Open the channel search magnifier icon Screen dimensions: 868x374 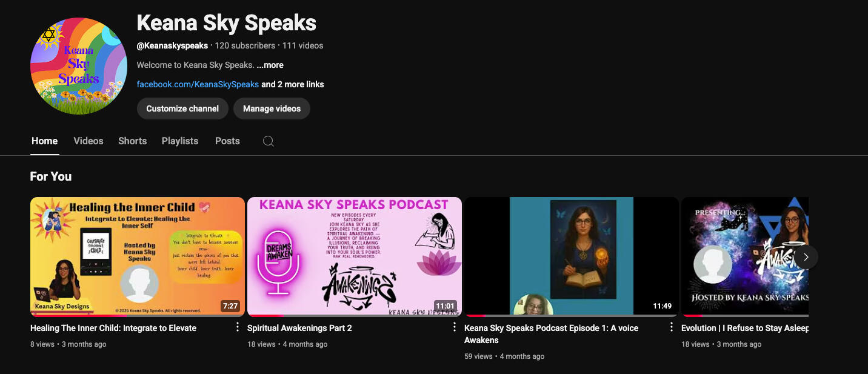pos(269,141)
